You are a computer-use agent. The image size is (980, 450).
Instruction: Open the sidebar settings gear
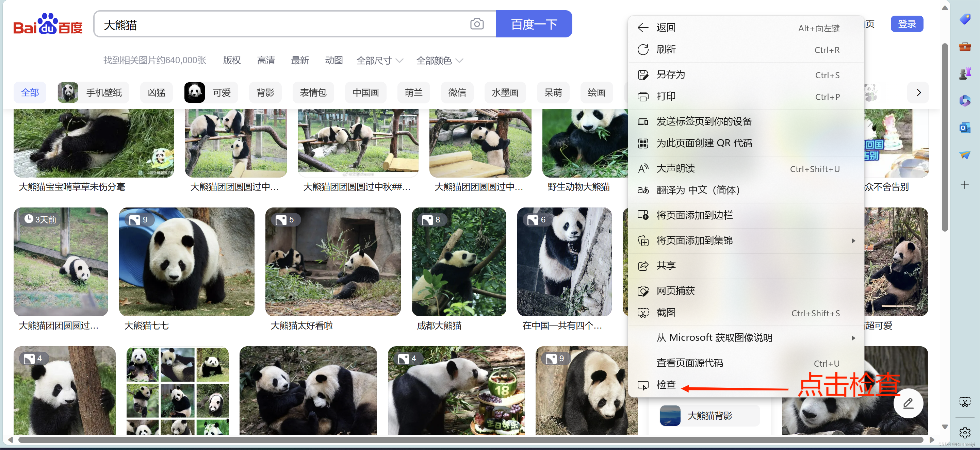click(x=964, y=432)
